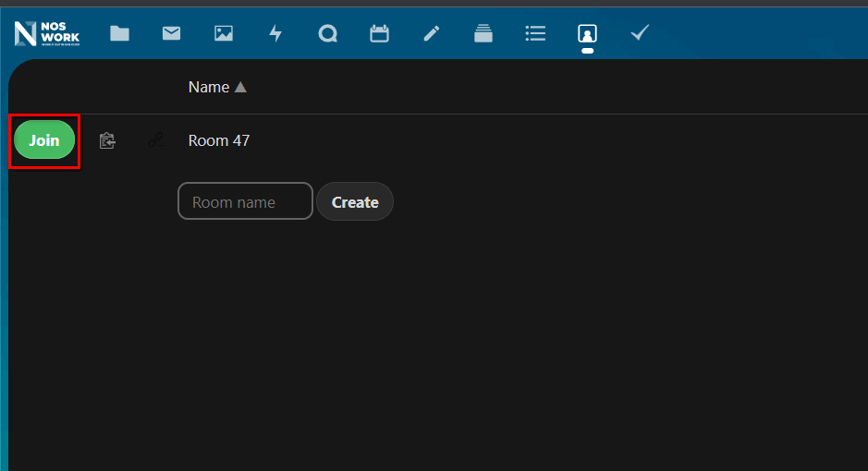Open the Tasks checkmark icon
This screenshot has height=471, width=868.
coord(640,34)
